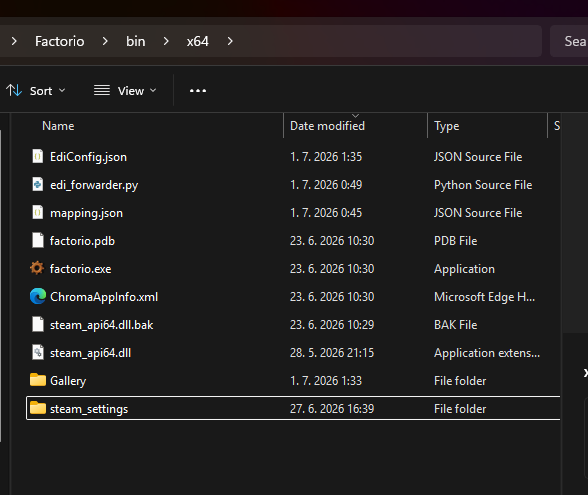Click the Gallery folder icon
The width and height of the screenshot is (588, 495).
38,380
